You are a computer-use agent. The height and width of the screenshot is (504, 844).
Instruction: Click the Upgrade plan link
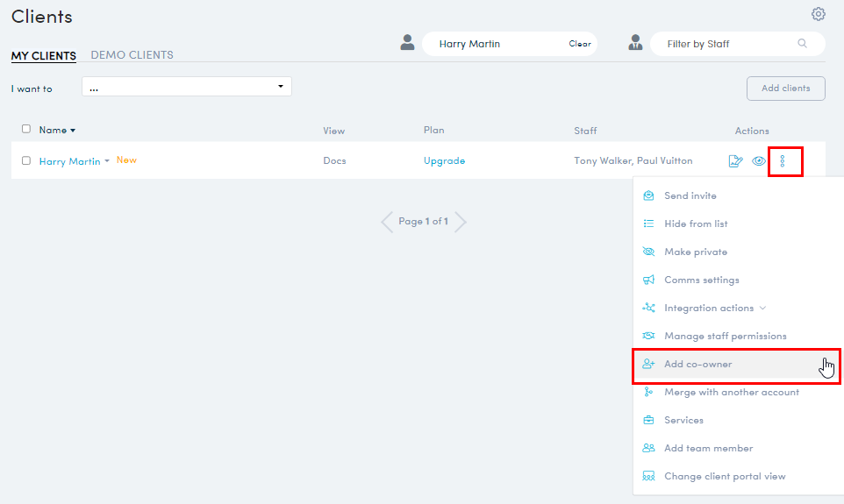click(x=444, y=161)
